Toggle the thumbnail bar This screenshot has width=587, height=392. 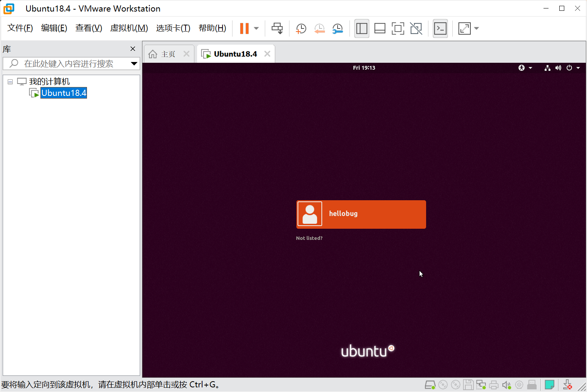tap(380, 28)
